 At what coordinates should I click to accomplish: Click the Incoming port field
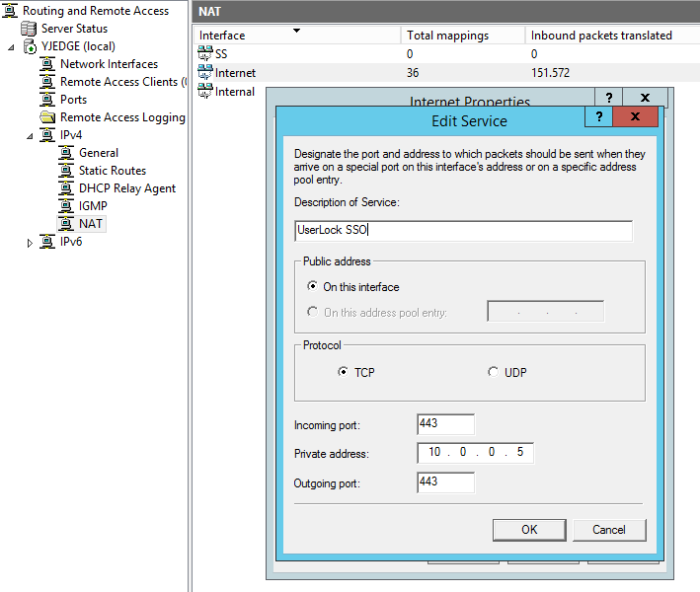click(x=445, y=424)
